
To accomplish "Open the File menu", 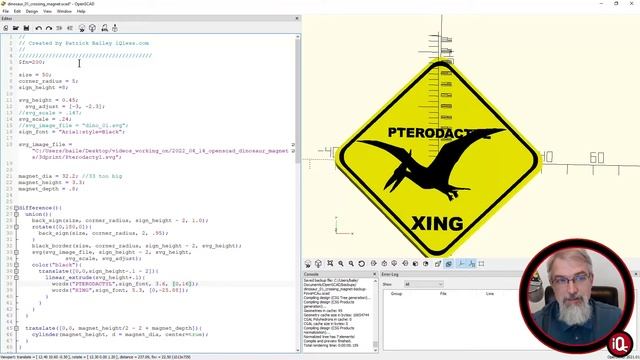I will [x=6, y=11].
